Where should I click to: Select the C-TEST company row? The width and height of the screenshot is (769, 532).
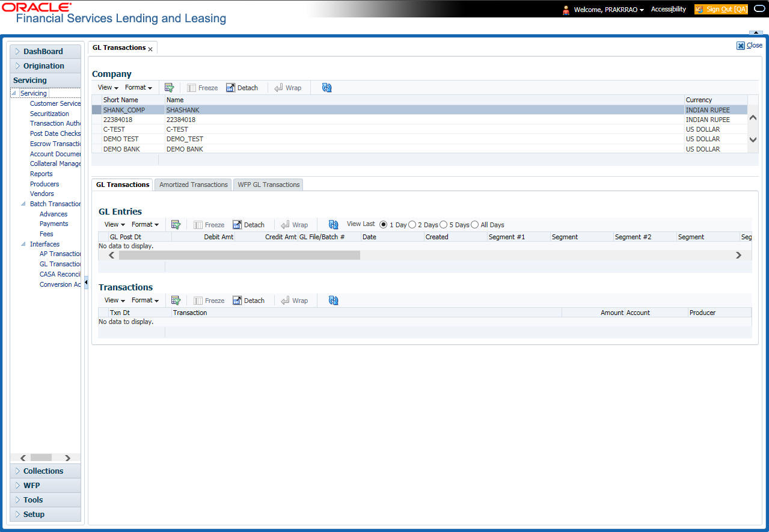(419, 129)
